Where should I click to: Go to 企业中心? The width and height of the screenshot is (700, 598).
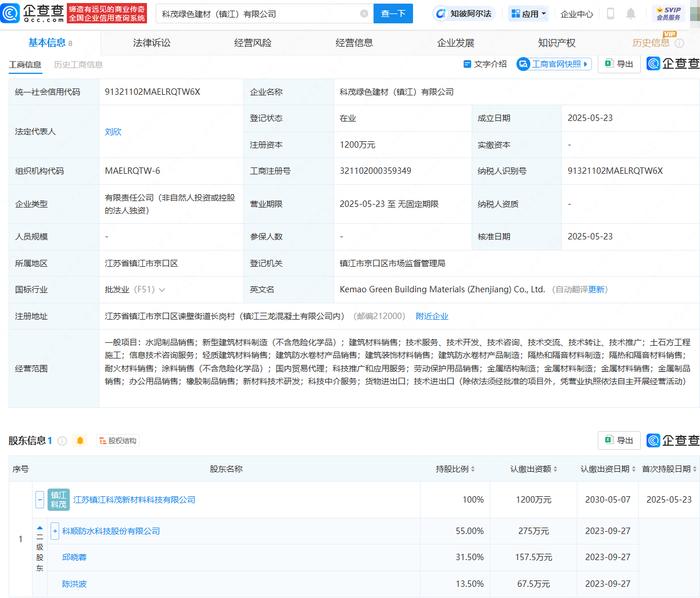[576, 14]
